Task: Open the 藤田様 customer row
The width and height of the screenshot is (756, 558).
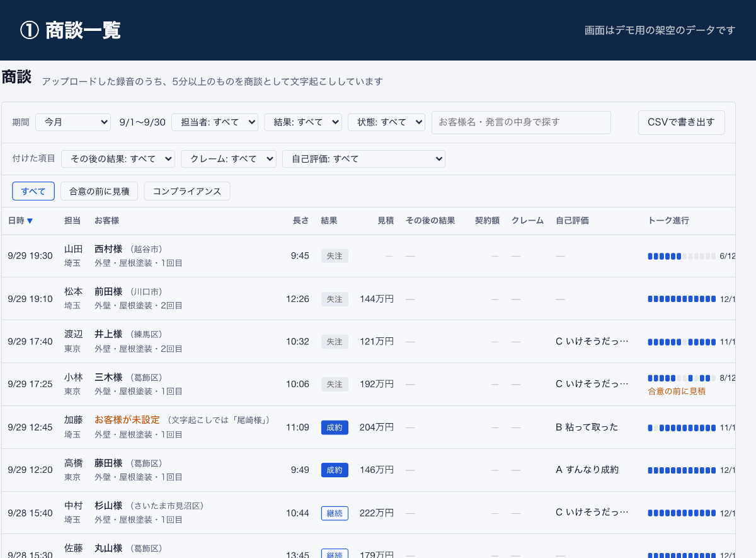Action: click(369, 470)
